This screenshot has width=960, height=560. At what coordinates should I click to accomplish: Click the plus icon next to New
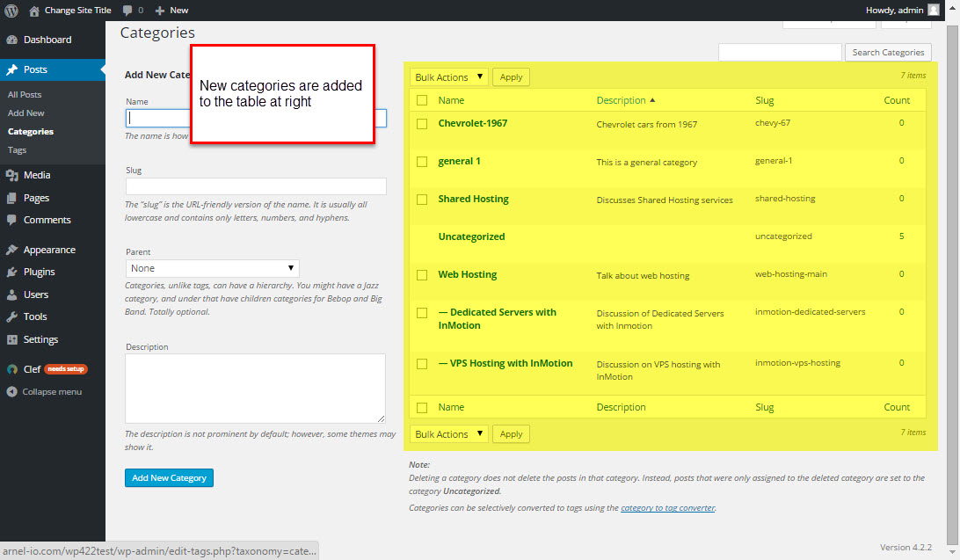tap(160, 11)
